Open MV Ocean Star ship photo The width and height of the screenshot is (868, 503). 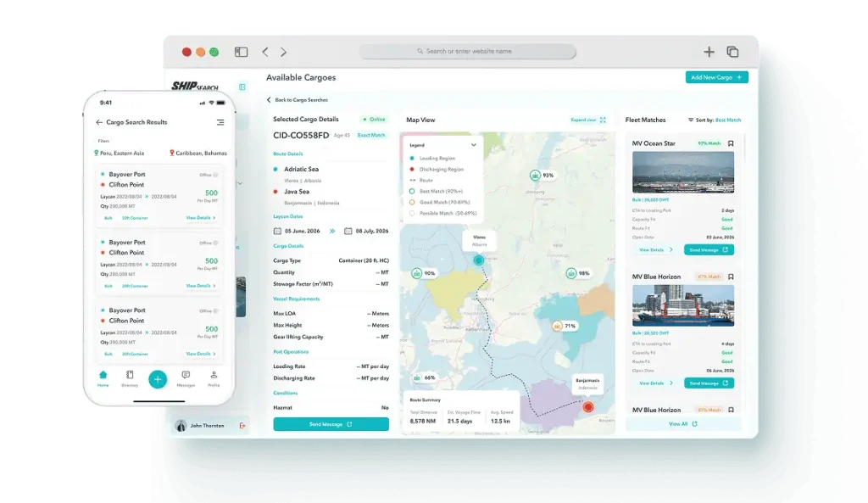click(683, 172)
